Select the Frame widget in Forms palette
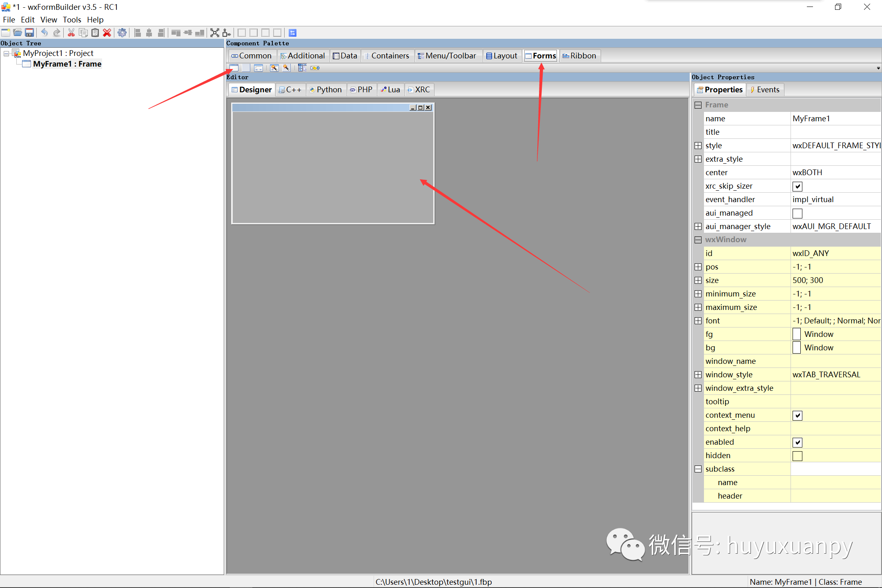This screenshot has width=882, height=588. 234,68
